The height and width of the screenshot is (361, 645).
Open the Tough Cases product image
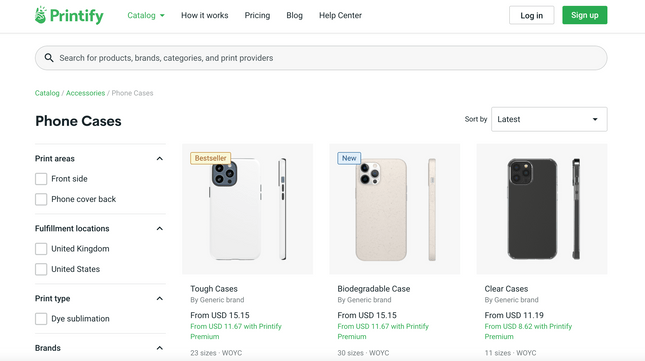point(247,209)
